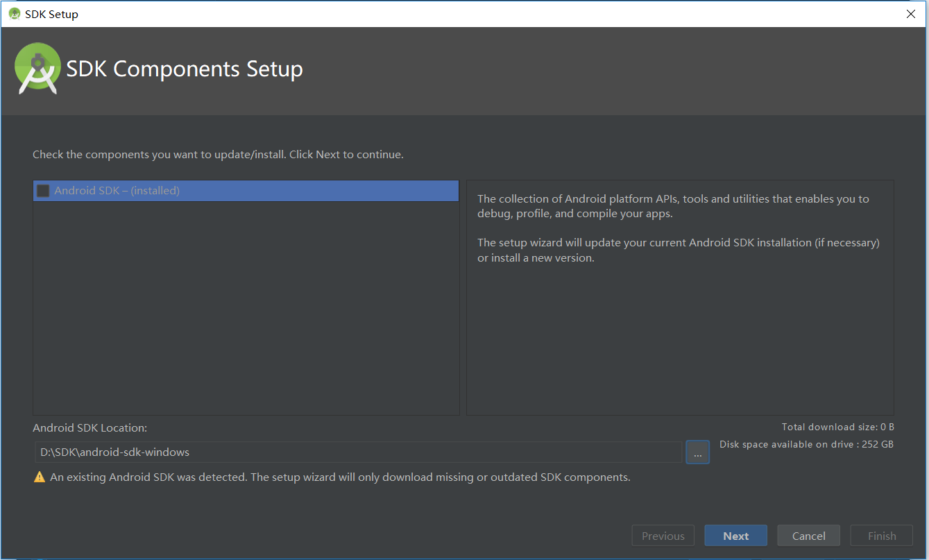Click the description 'The collection of Android platform APIs'

[673, 206]
